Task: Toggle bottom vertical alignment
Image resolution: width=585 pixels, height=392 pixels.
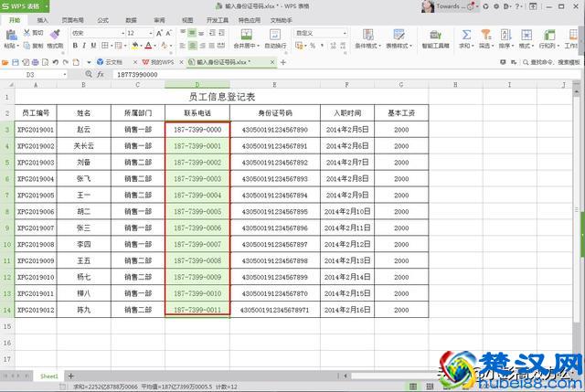Action: 201,33
